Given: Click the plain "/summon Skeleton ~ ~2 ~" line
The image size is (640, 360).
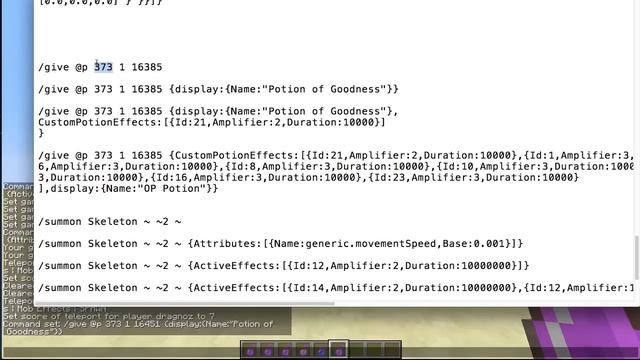Looking at the screenshot, I should pos(110,222).
